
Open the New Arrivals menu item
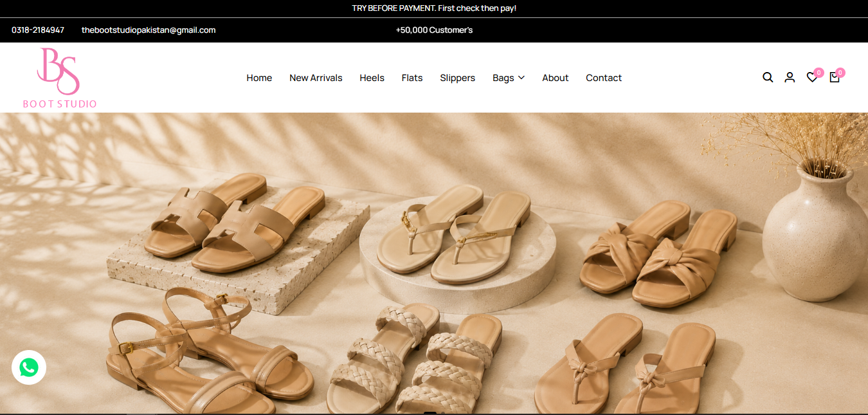tap(316, 78)
